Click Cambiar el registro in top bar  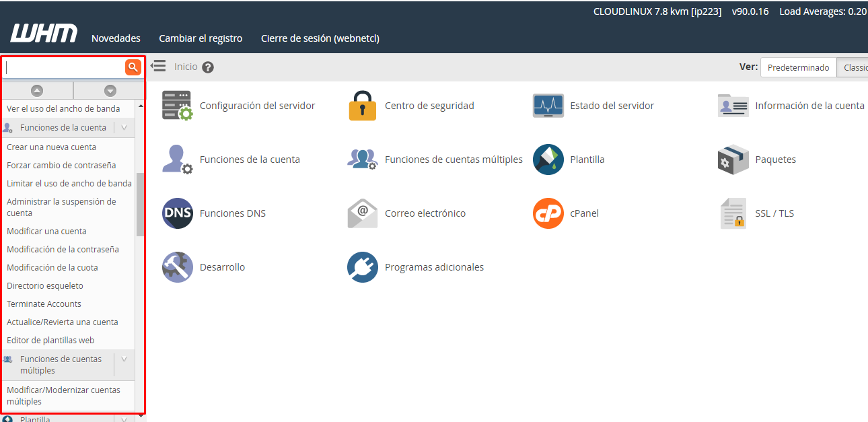pos(201,38)
